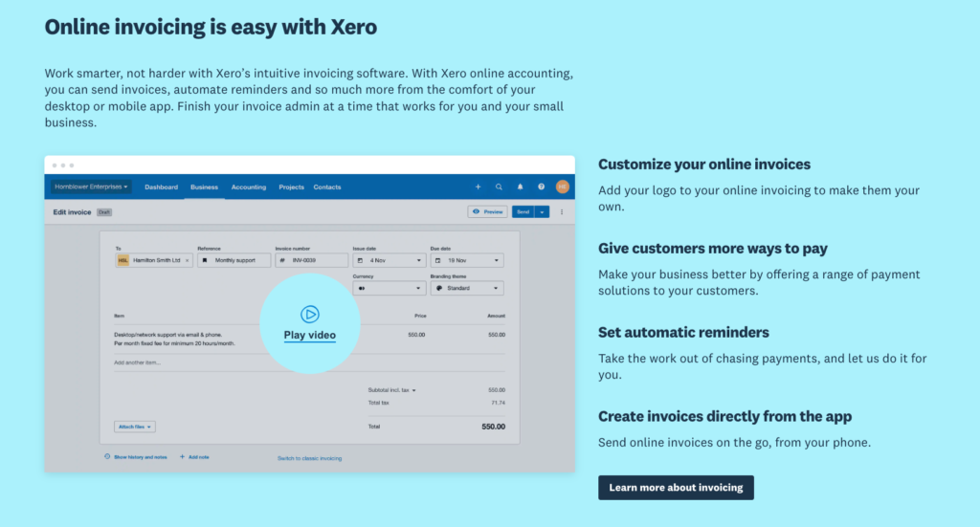Open the orange user avatar menu

pos(563,187)
